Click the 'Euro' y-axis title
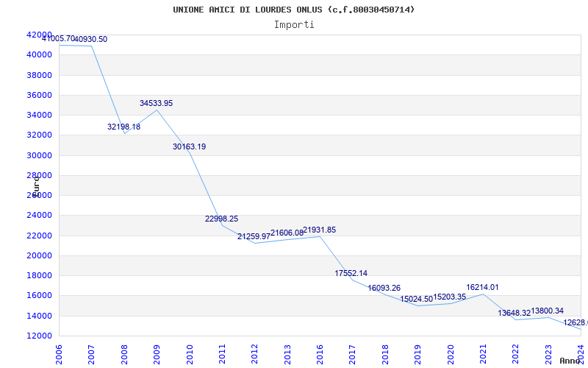Image resolution: width=588 pixels, height=368 pixels. pyautogui.click(x=36, y=186)
